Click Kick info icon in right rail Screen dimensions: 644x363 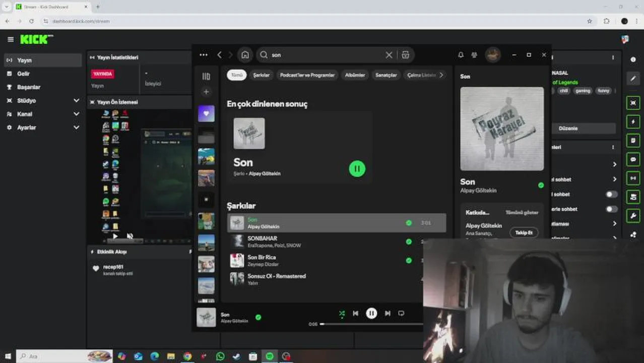pyautogui.click(x=633, y=59)
